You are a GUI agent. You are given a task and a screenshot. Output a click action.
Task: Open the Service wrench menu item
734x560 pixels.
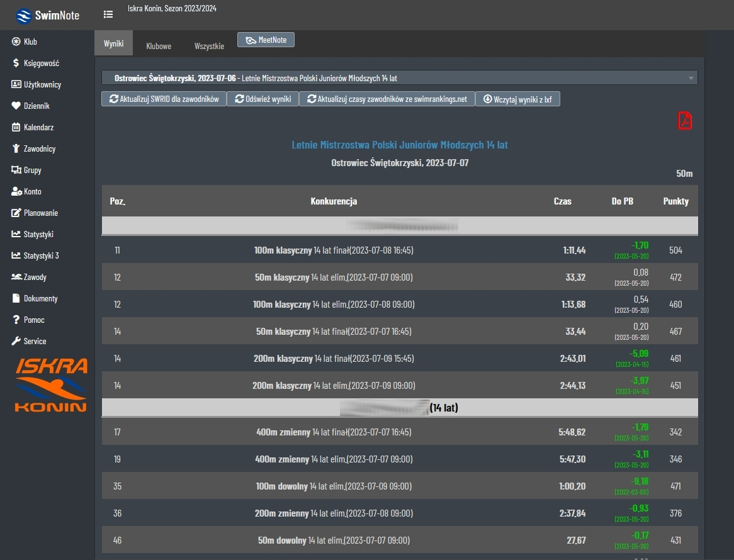click(35, 341)
